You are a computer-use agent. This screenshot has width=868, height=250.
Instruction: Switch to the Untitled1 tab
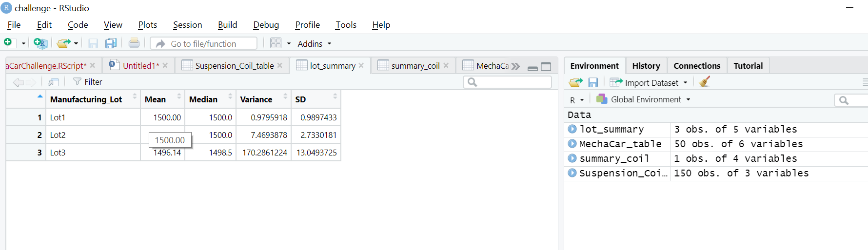click(138, 66)
